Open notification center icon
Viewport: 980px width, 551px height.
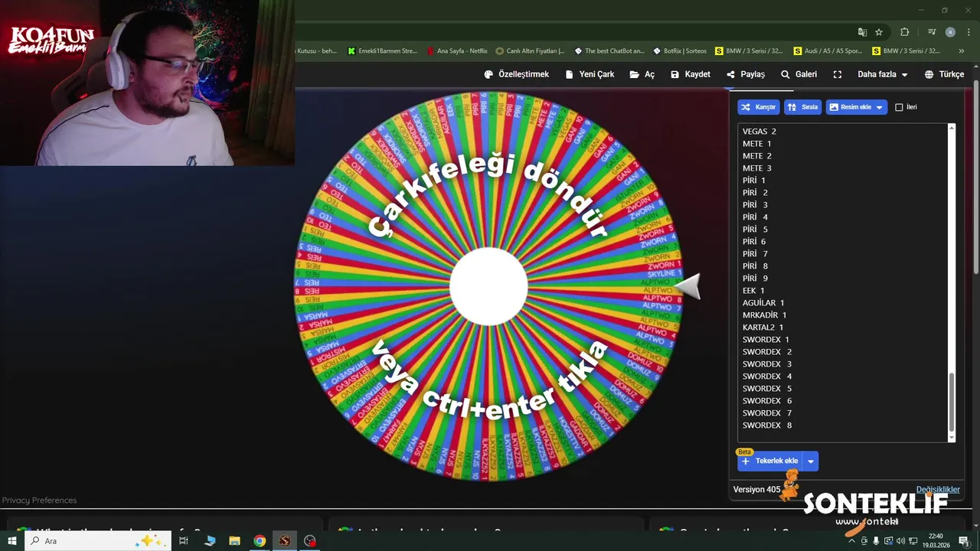pyautogui.click(x=964, y=541)
